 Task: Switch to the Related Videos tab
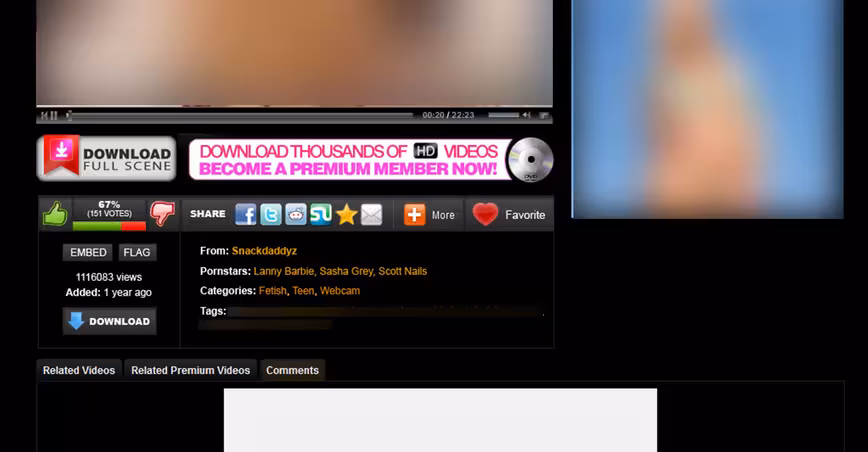79,370
